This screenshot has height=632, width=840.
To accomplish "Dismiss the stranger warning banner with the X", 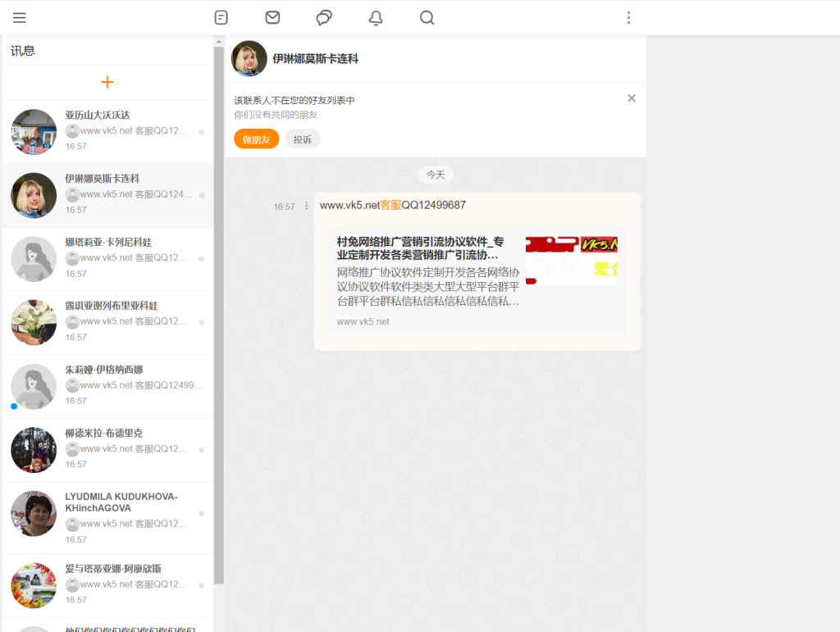I will (x=631, y=98).
